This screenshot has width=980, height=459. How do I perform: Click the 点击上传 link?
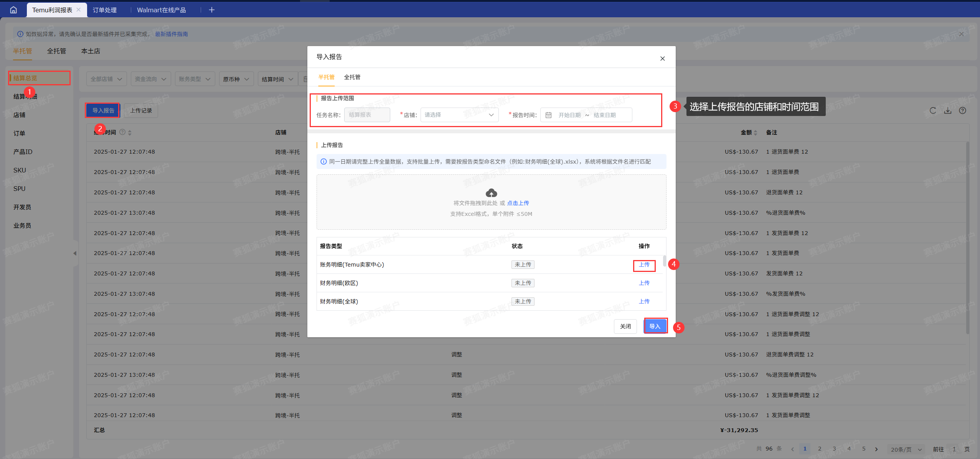pos(518,203)
